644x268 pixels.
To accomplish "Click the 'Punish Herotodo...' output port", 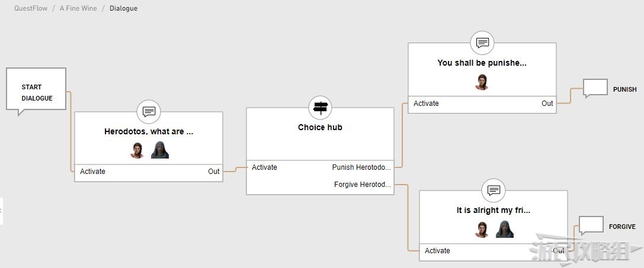I will tap(361, 167).
